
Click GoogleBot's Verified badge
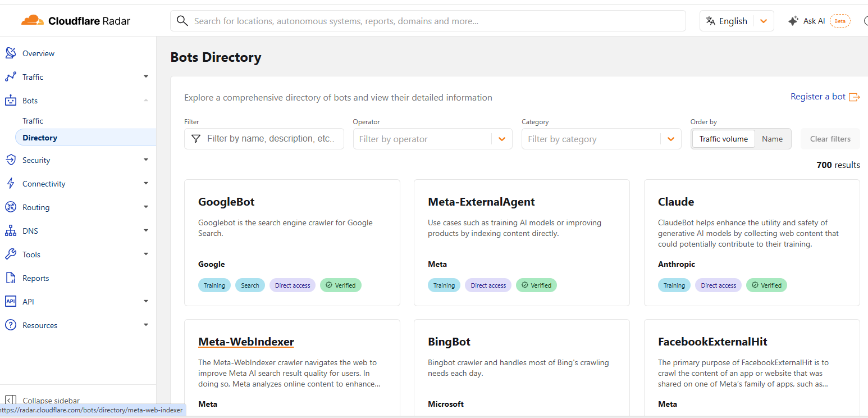341,285
